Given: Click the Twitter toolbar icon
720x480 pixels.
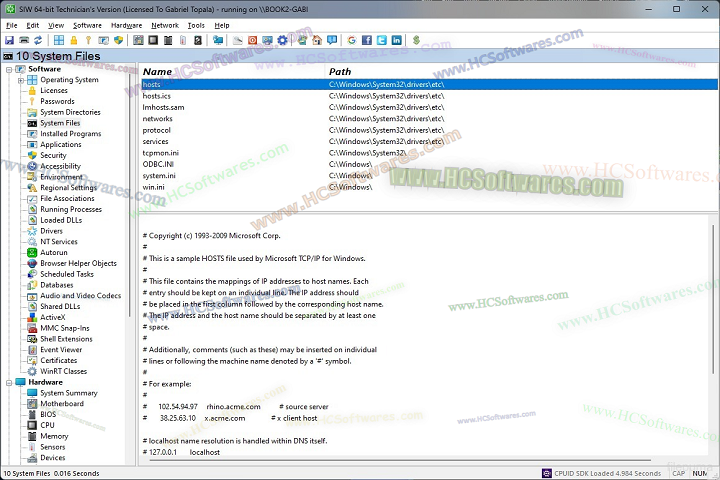Looking at the screenshot, I should pyautogui.click(x=382, y=40).
